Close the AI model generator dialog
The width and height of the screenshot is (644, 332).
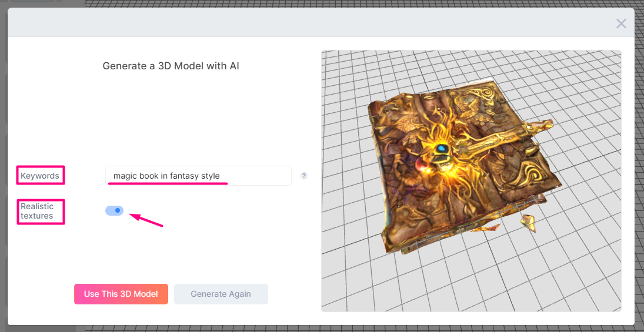[x=621, y=24]
